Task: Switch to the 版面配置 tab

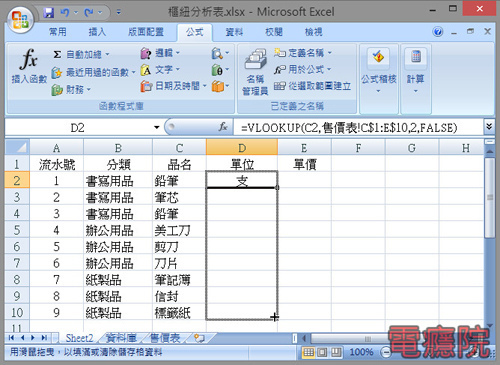Action: 146,32
